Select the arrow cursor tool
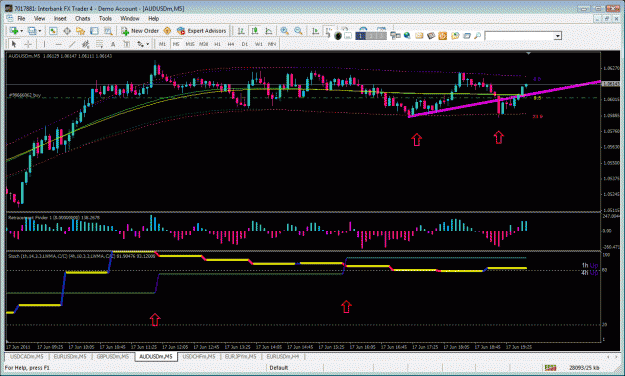The image size is (625, 376). tap(14, 44)
